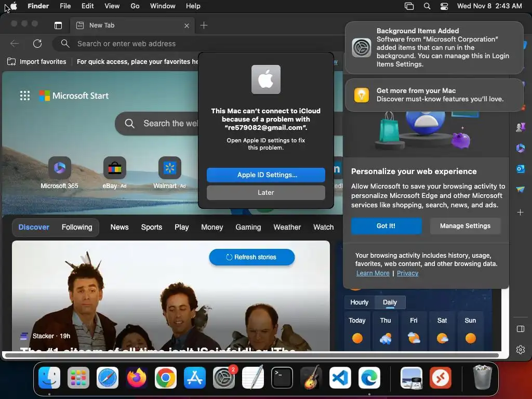
Task: Switch to Microsoft Edge in Dock
Action: (x=369, y=378)
